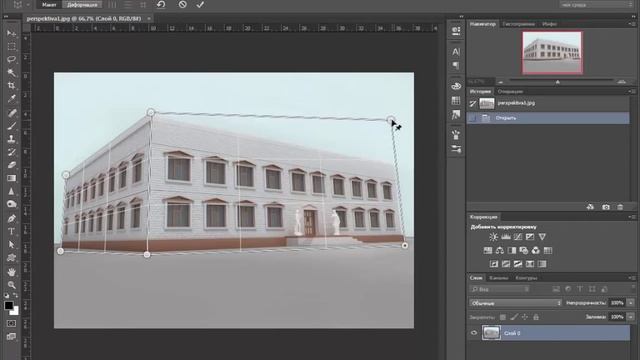Toggle lock position for the layer
This screenshot has height=360, width=640.
click(x=525, y=317)
